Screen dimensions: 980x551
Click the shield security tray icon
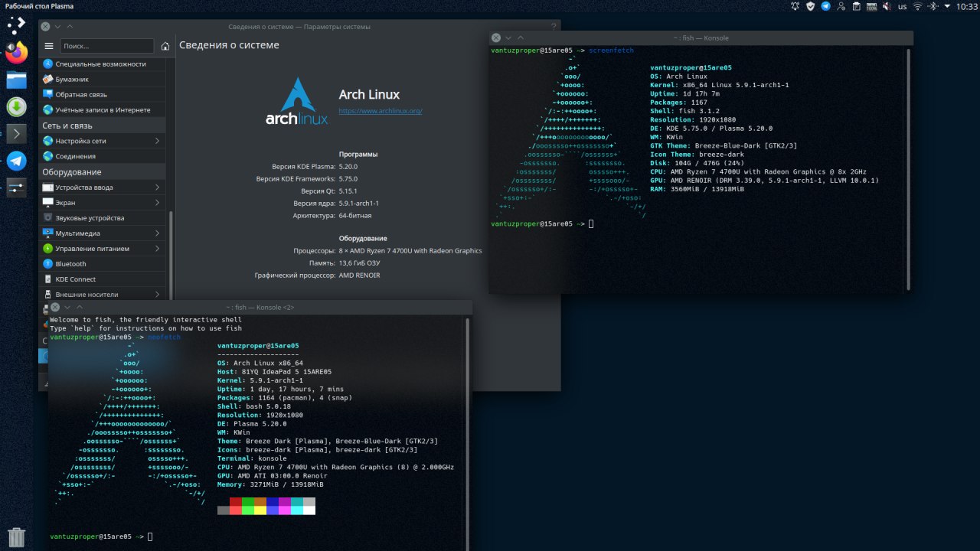point(811,6)
